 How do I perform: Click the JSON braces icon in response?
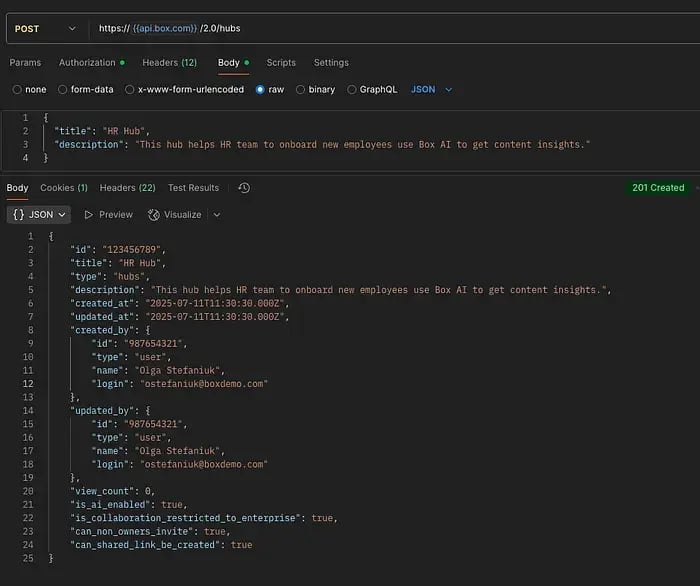18,215
